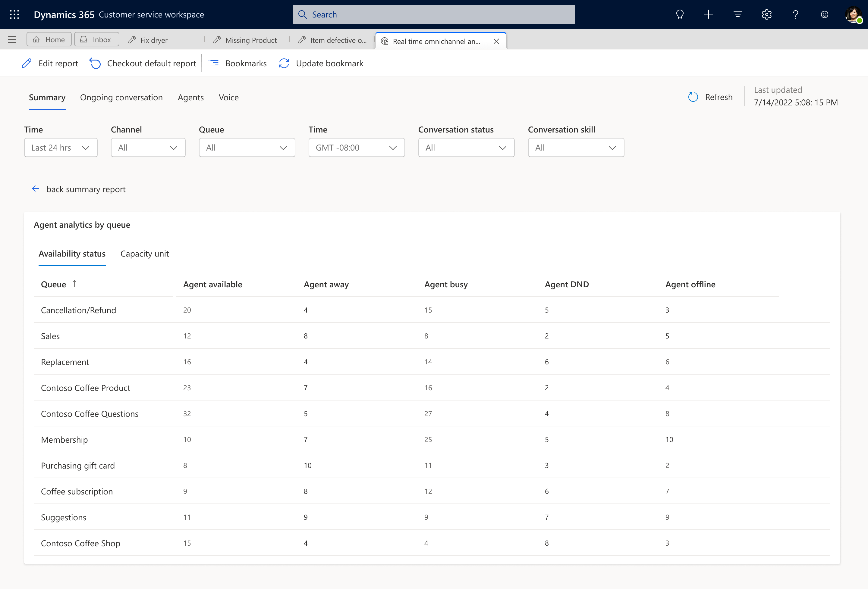Switch to the Agents tab
The image size is (868, 589).
coord(191,97)
